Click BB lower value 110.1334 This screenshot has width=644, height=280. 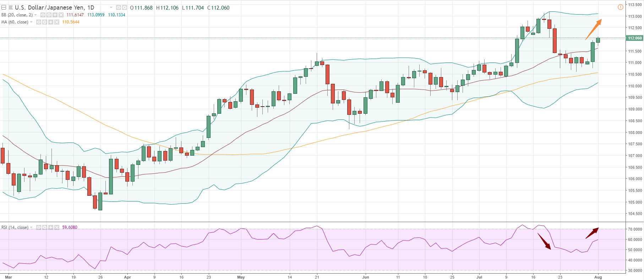click(x=117, y=15)
